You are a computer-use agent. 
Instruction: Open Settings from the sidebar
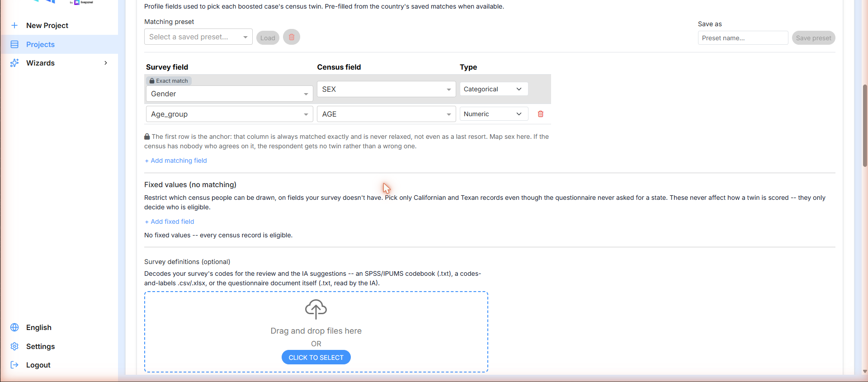[x=59, y=346]
